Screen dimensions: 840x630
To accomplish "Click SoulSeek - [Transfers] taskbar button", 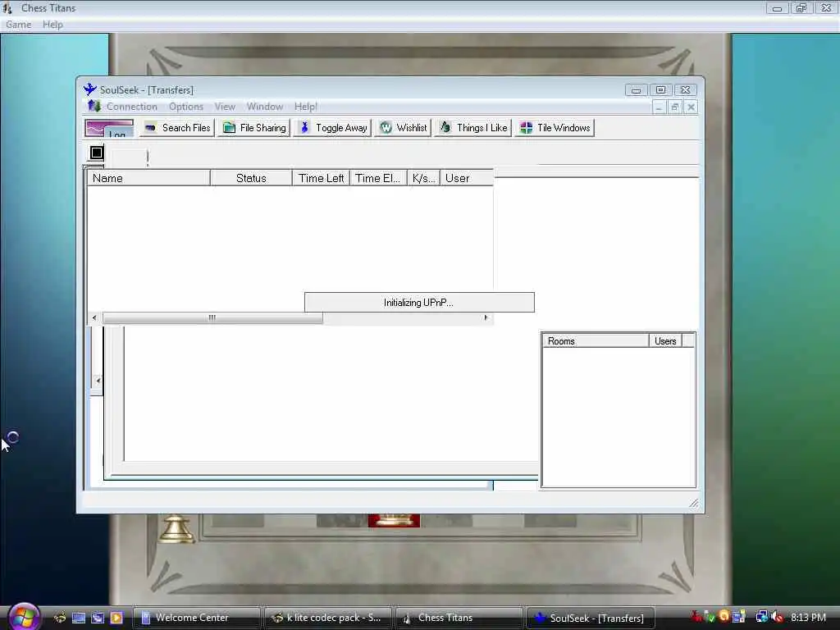I will coord(591,618).
